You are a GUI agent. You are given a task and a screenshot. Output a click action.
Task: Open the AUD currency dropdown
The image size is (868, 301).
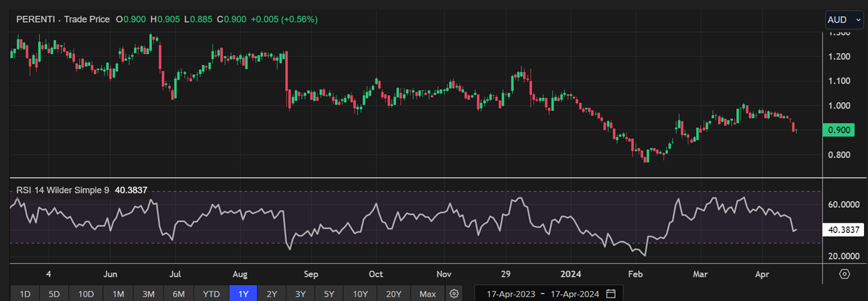[844, 20]
